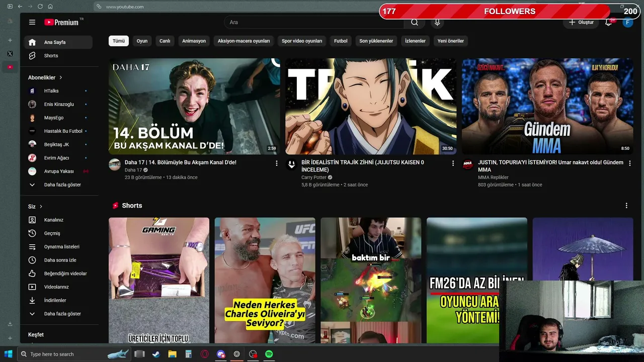
Task: Select the Aksiyon-macera oyunları chip
Action: [244, 41]
